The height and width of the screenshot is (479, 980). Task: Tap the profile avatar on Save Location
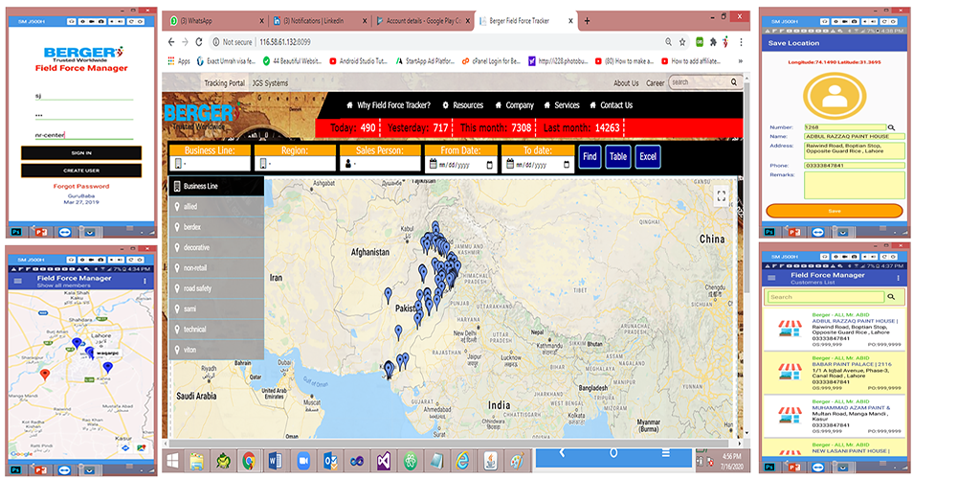coord(835,95)
